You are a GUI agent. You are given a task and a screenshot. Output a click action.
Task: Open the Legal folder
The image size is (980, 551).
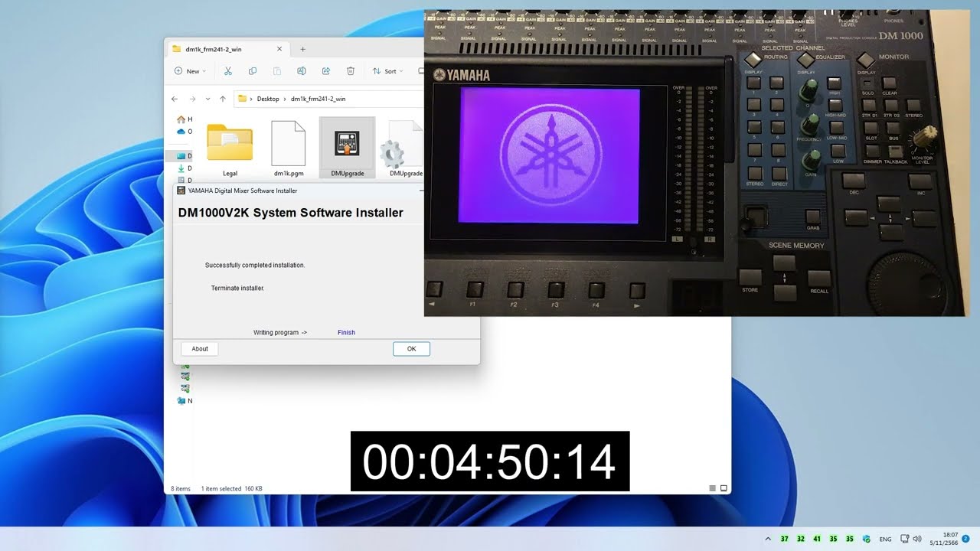[230, 149]
